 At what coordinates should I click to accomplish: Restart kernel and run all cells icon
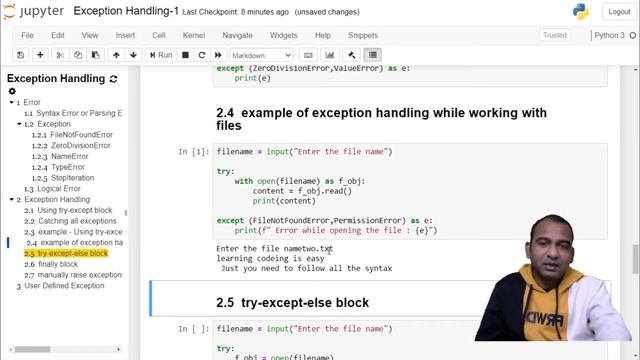[218, 55]
